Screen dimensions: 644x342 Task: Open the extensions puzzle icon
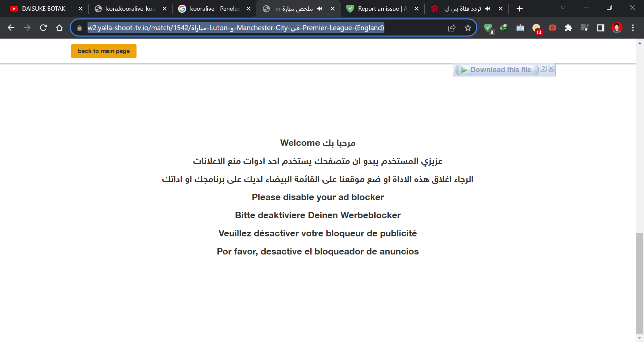[x=569, y=28]
